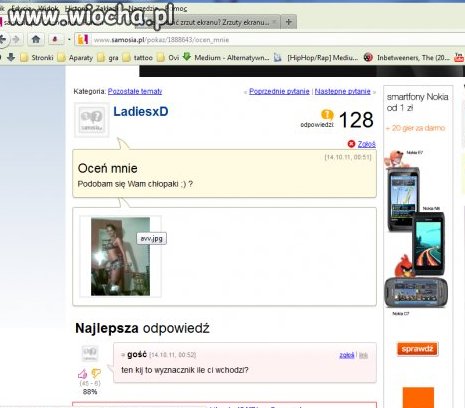Open the gra bookmarks folder
The width and height of the screenshot is (465, 408).
coord(108,58)
